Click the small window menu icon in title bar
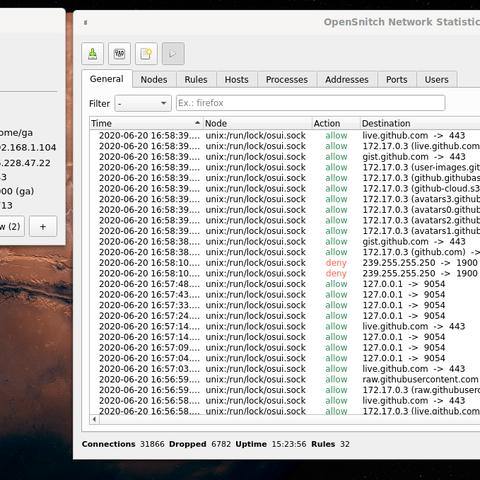 click(x=85, y=23)
